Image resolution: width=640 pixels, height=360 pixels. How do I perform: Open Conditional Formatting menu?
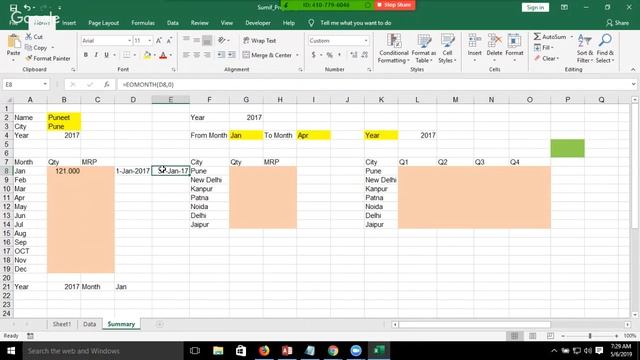point(393,49)
